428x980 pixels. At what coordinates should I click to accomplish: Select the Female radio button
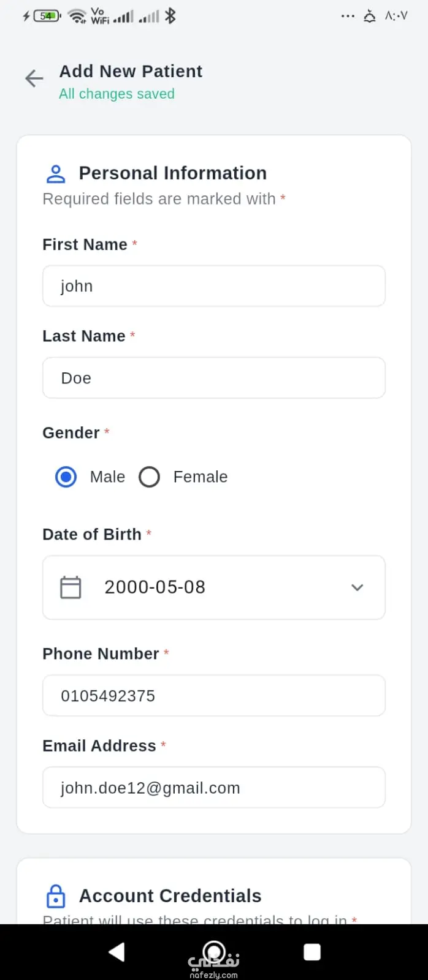coord(149,477)
